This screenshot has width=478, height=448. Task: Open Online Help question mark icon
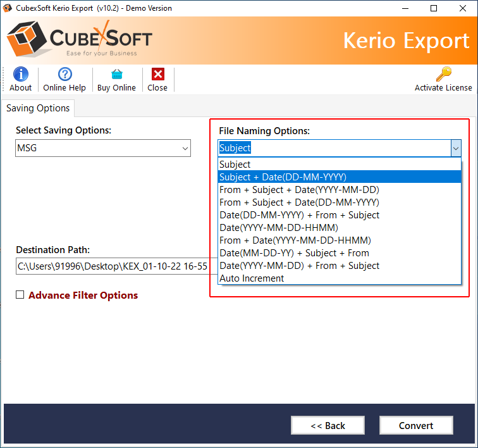[x=65, y=74]
